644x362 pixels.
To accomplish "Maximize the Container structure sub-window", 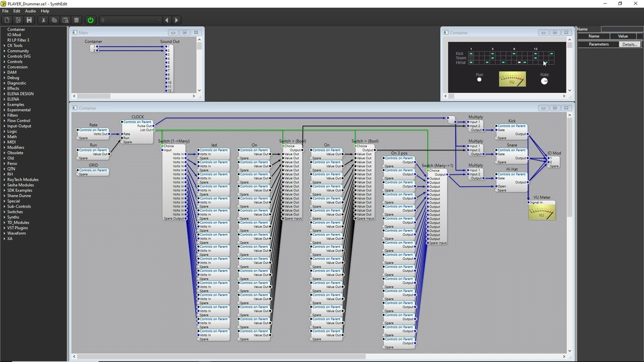I will [x=555, y=108].
